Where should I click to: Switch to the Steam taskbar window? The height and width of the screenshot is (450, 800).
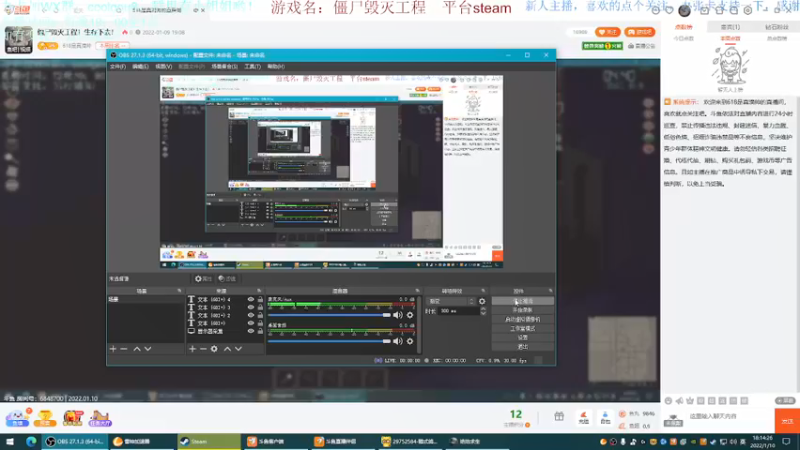coord(209,441)
